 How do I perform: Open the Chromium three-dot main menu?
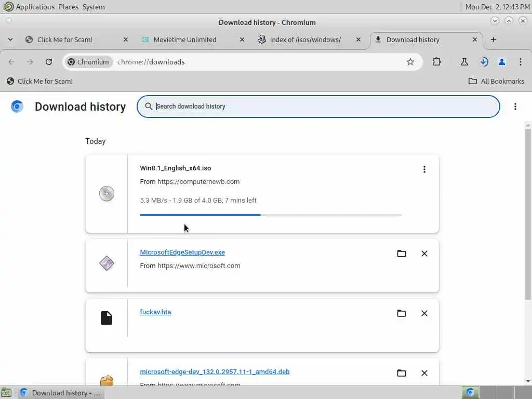[521, 62]
